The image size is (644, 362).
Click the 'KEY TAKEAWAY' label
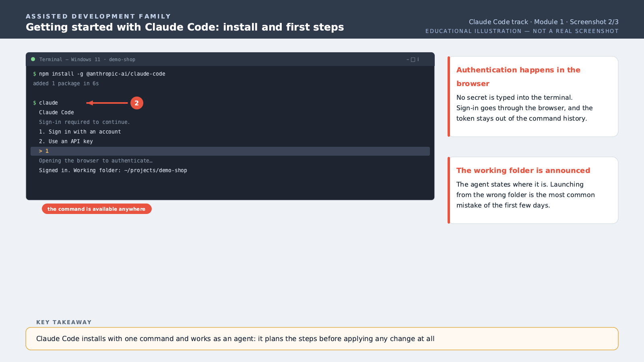[64, 322]
